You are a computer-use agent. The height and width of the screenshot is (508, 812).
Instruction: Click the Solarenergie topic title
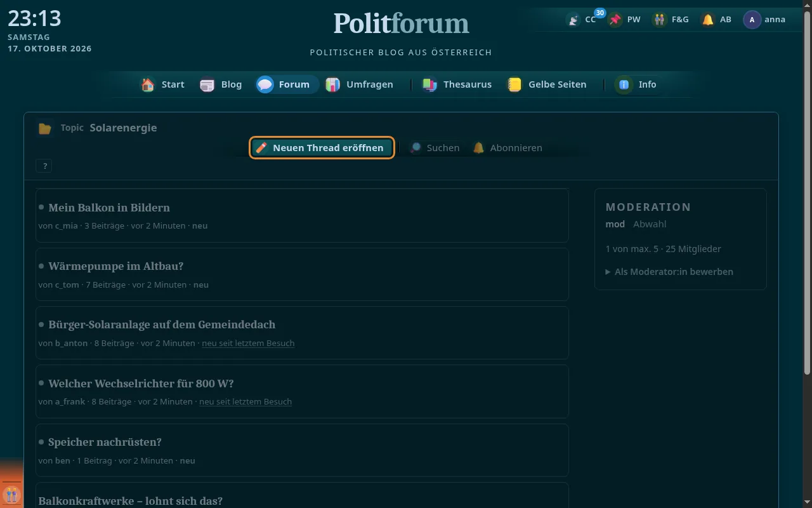point(123,128)
